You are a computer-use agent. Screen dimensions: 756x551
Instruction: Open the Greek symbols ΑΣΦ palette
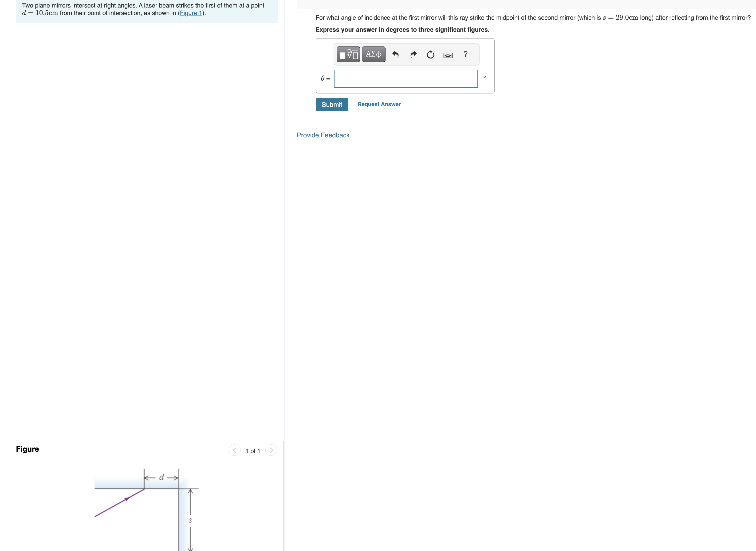click(x=374, y=54)
